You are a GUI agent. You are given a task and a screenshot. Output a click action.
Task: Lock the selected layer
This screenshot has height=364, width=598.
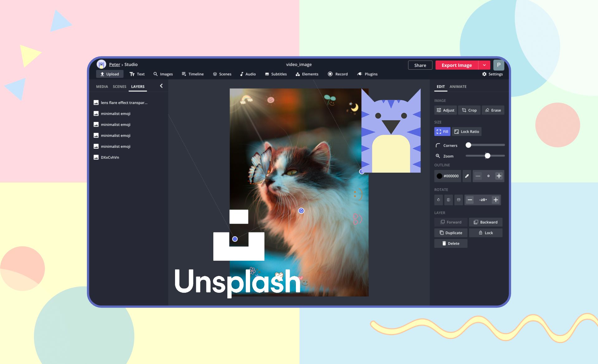click(486, 233)
